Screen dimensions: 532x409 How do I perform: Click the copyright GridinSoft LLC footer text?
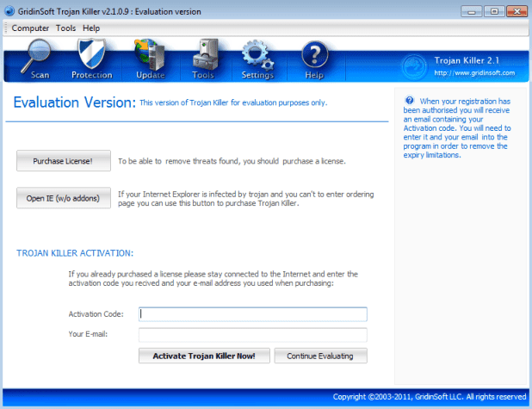point(430,397)
